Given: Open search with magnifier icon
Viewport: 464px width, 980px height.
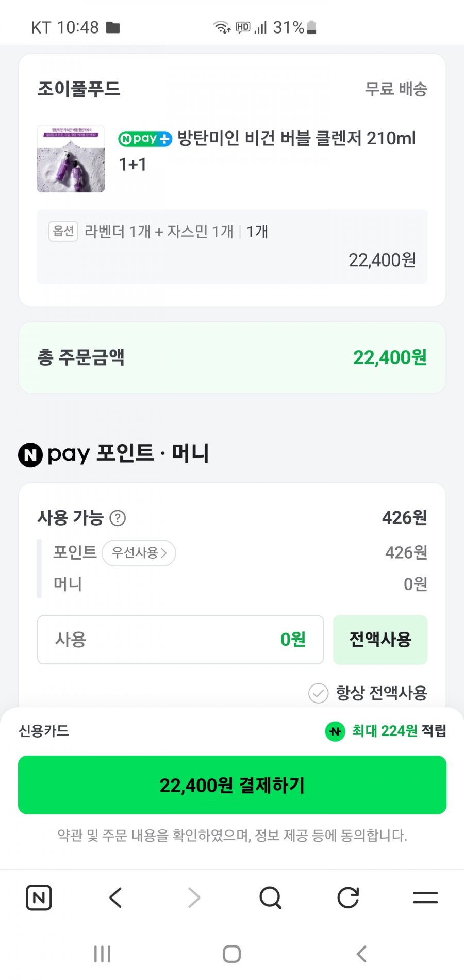Looking at the screenshot, I should click(270, 897).
